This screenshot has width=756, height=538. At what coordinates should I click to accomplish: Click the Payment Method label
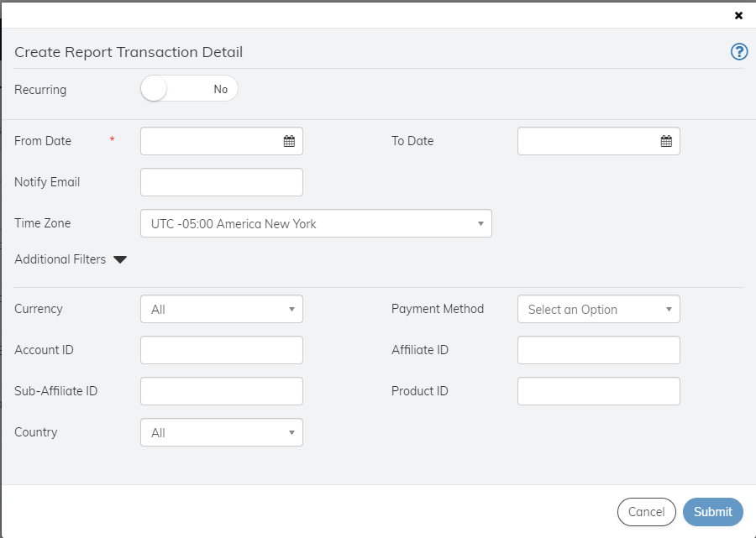tap(438, 309)
